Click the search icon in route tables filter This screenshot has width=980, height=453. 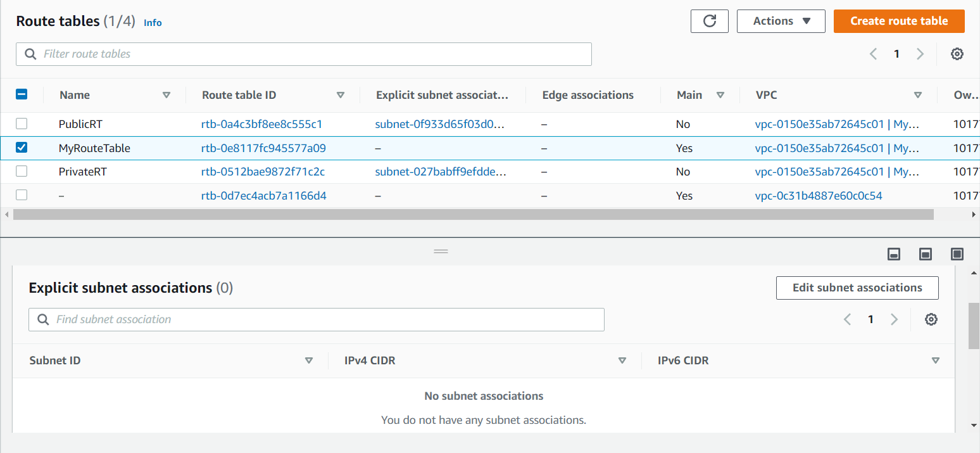[x=30, y=54]
